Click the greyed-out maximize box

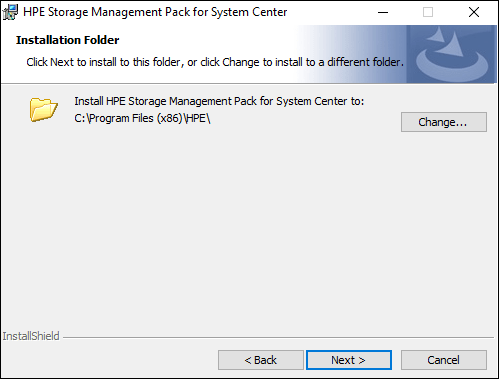click(428, 12)
